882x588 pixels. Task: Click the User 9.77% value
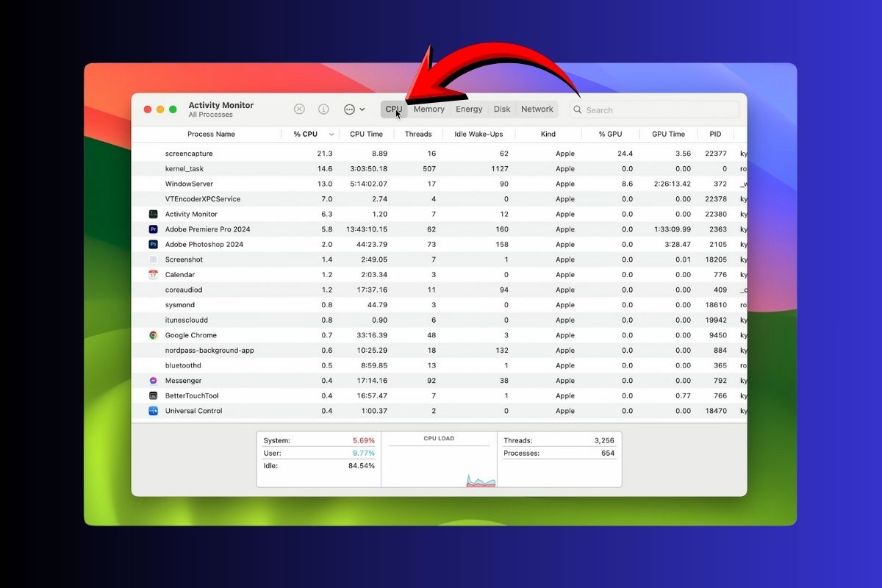364,453
